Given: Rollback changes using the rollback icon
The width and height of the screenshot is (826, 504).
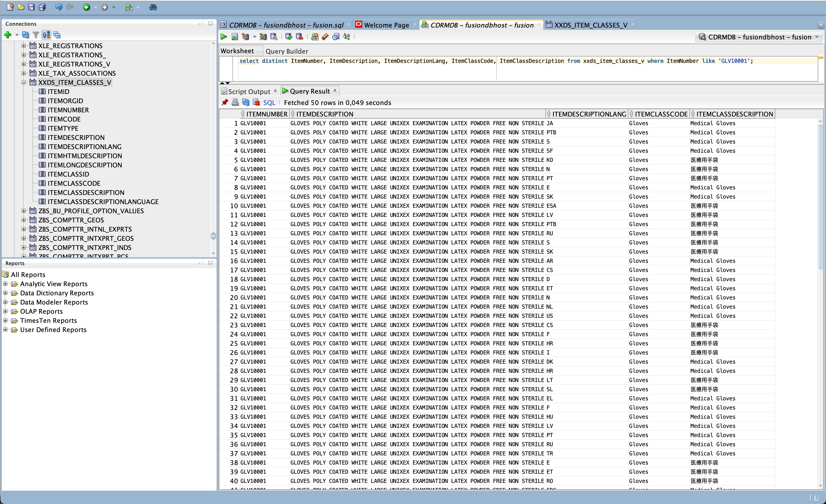Looking at the screenshot, I should coord(300,36).
